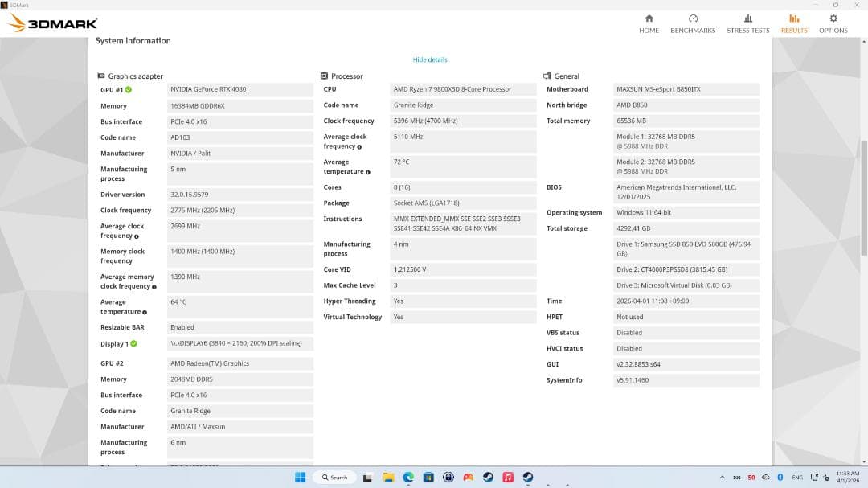The image size is (868, 488).
Task: Click info icon for GPU Average clock frequency
Action: click(136, 236)
